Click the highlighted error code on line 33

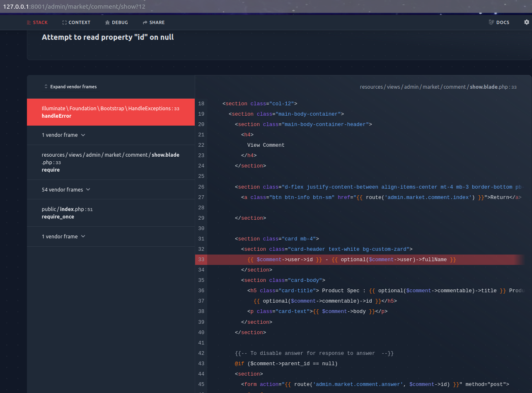point(351,260)
